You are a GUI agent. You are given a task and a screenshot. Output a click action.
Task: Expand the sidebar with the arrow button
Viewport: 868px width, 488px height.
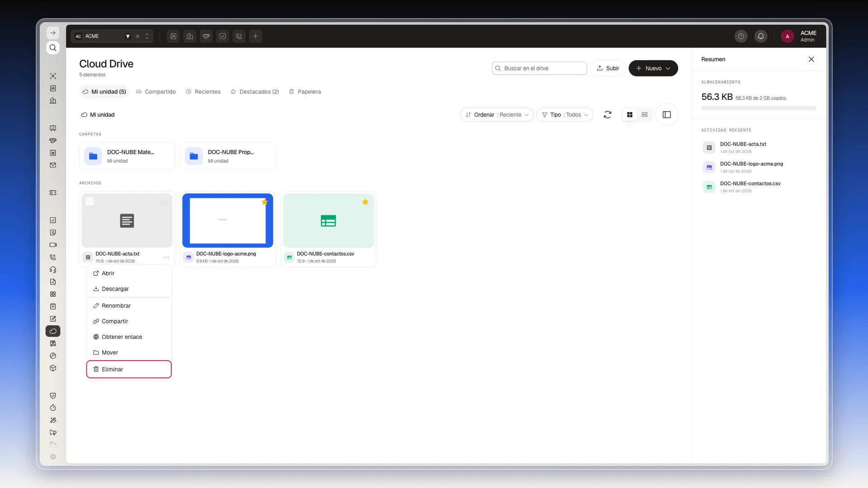53,33
